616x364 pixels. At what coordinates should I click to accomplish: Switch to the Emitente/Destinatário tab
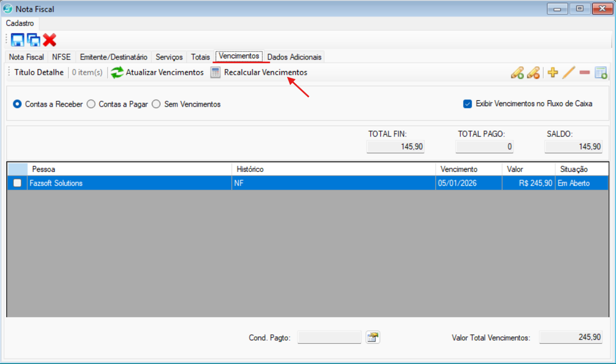pyautogui.click(x=114, y=57)
